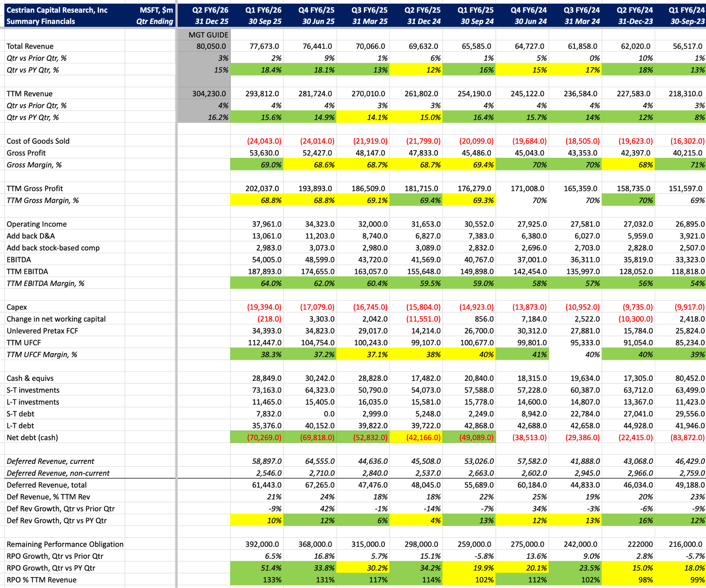Select EBITDA value 54,005.0
The width and height of the screenshot is (706, 588).
click(x=267, y=260)
